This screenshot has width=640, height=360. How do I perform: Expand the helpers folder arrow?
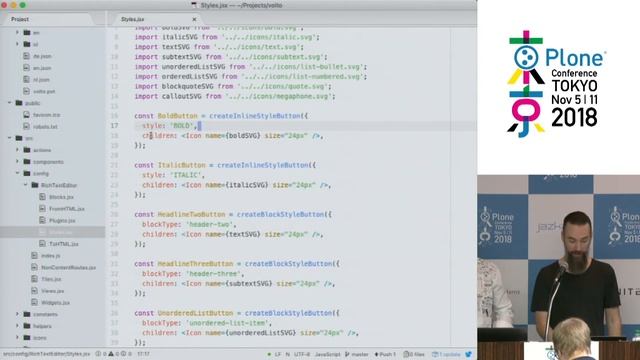(18, 326)
